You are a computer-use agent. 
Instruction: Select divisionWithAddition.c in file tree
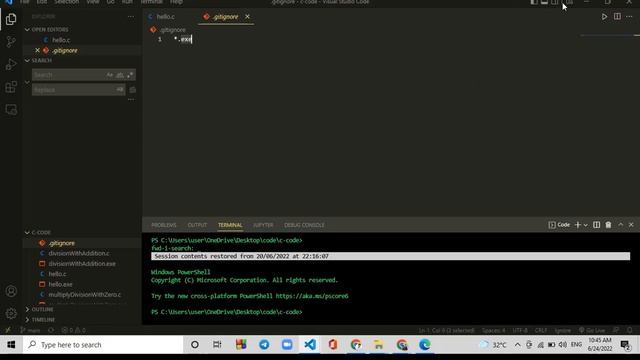coord(79,253)
